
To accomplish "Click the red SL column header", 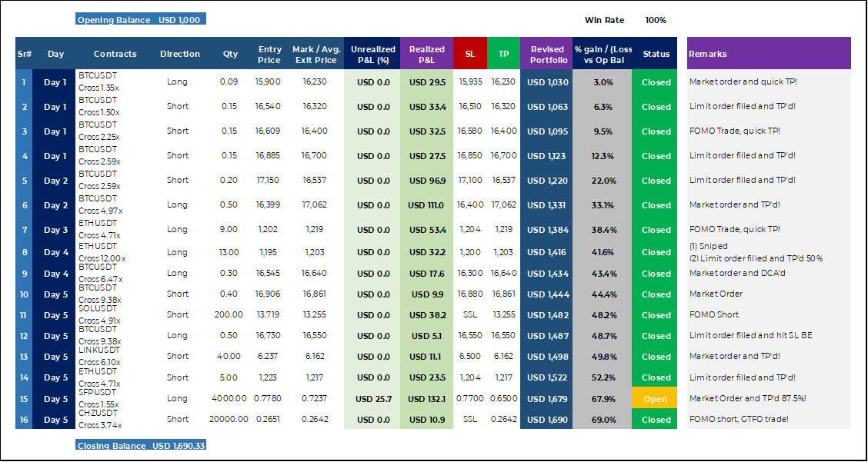I will coord(470,54).
